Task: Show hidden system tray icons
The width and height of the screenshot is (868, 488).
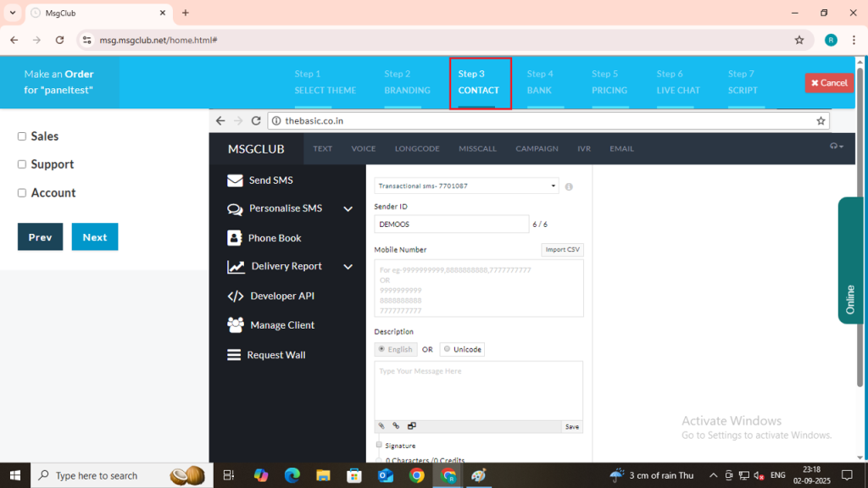Action: coord(713,475)
